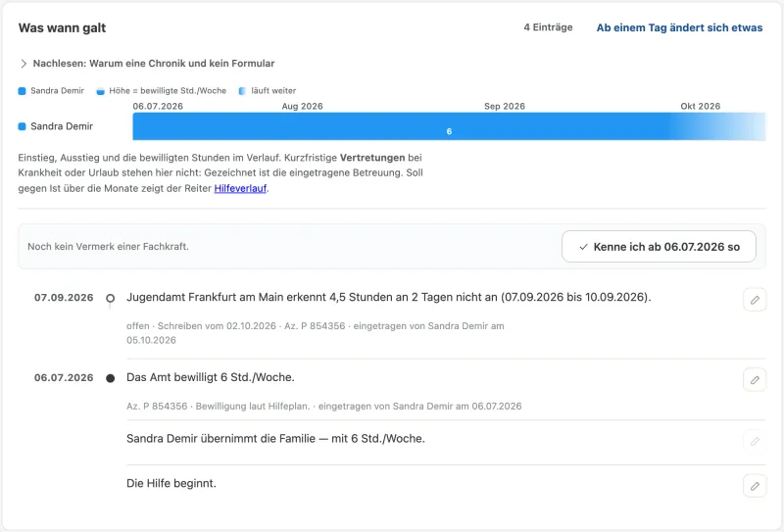Click the filled dot marker at 06.07.2026
Image resolution: width=784 pixels, height=532 pixels.
(111, 378)
